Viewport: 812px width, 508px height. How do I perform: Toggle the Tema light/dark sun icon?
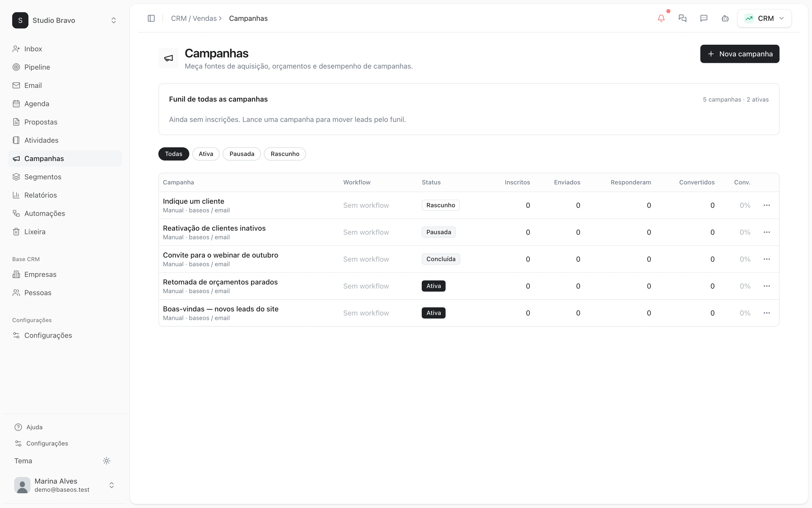[106, 461]
